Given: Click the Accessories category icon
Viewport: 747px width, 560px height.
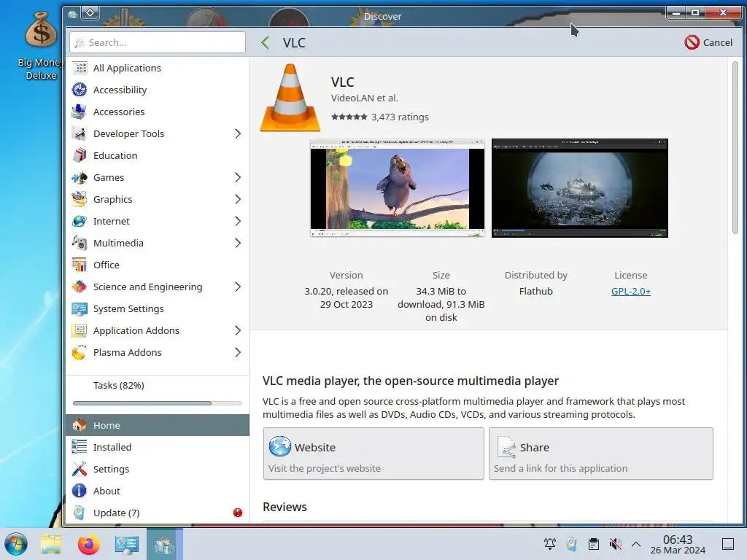Looking at the screenshot, I should (80, 112).
